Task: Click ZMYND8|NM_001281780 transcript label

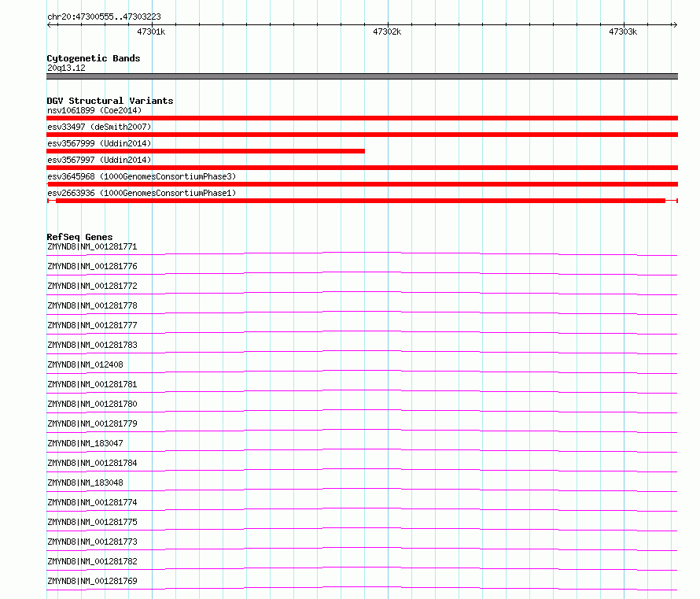Action: (x=92, y=404)
